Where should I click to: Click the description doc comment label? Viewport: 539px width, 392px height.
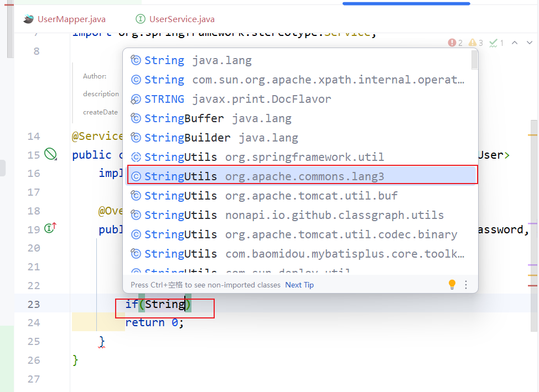(101, 94)
